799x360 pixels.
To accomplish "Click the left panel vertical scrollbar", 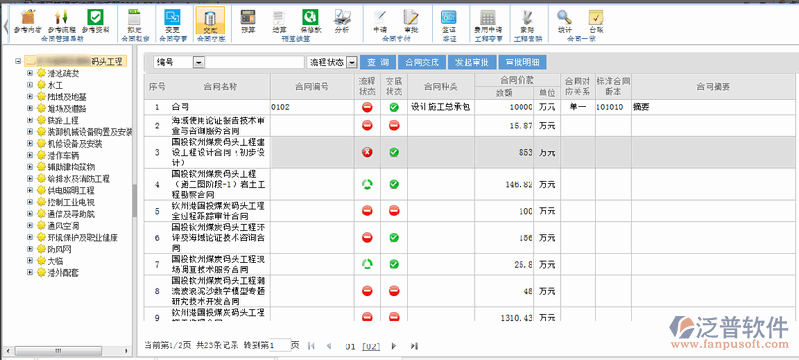I will [135, 200].
